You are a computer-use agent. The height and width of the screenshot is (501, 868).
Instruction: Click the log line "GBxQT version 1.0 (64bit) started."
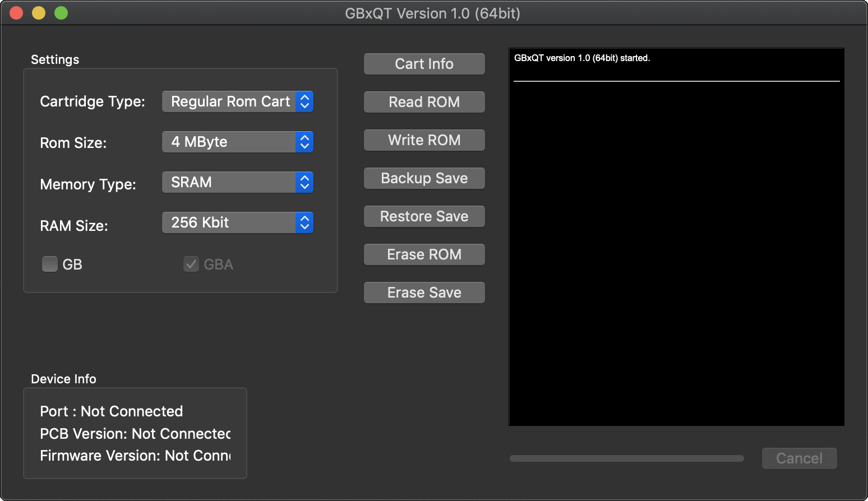click(x=582, y=58)
